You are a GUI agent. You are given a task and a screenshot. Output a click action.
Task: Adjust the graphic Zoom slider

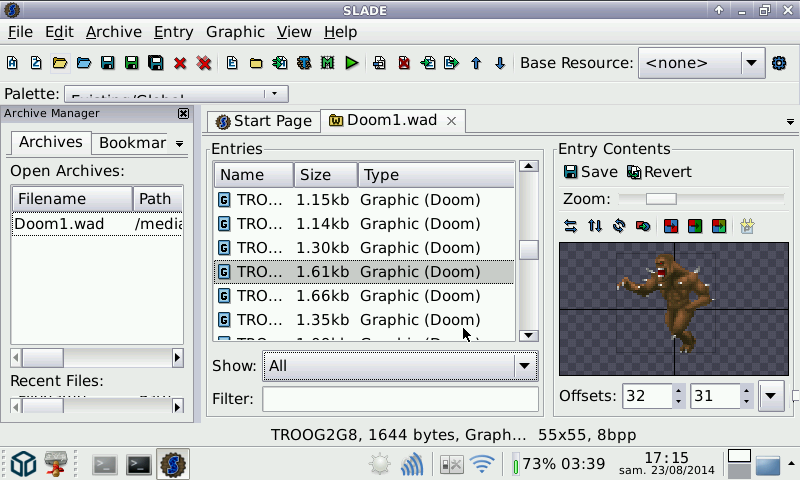click(661, 199)
